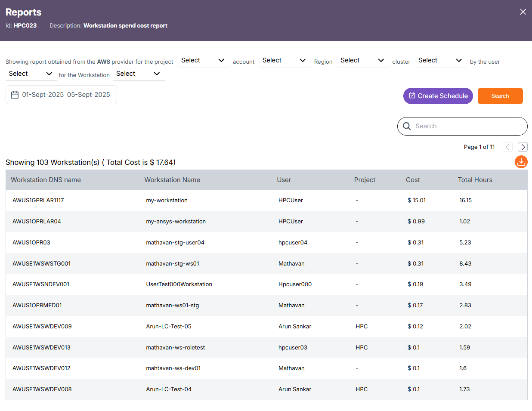Click the Showing 103 Workstation(s) summary text
The image size is (532, 411).
point(90,162)
